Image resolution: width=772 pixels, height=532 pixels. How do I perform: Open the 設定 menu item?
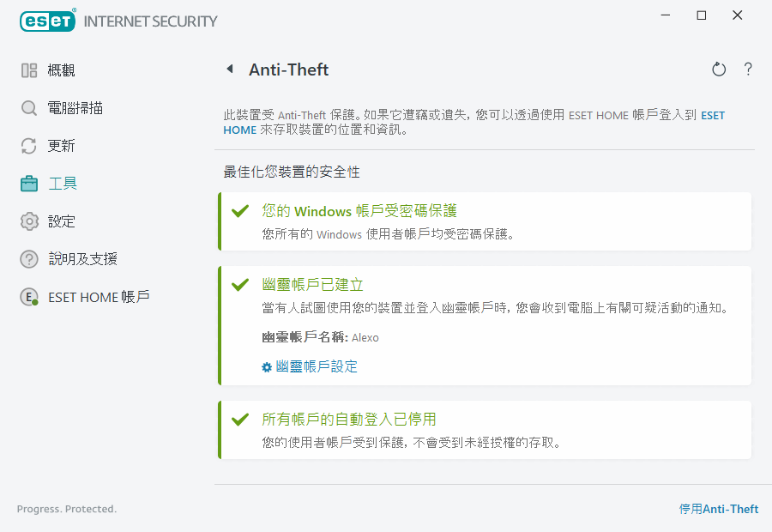click(x=62, y=221)
